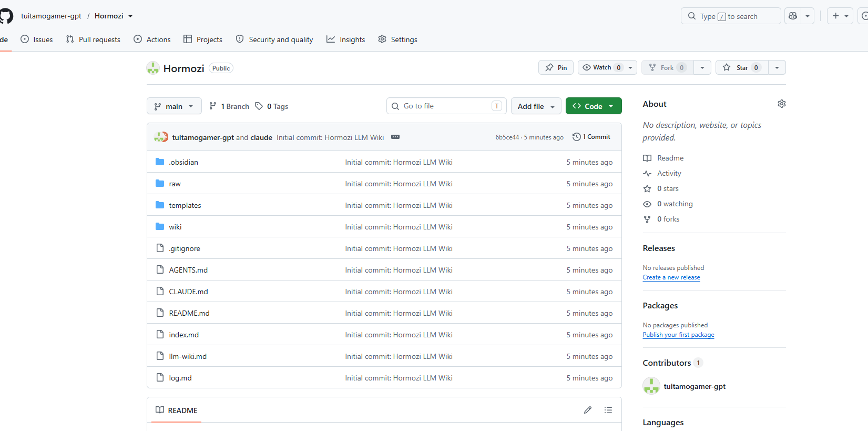Click the Type / to search box

pyautogui.click(x=731, y=16)
